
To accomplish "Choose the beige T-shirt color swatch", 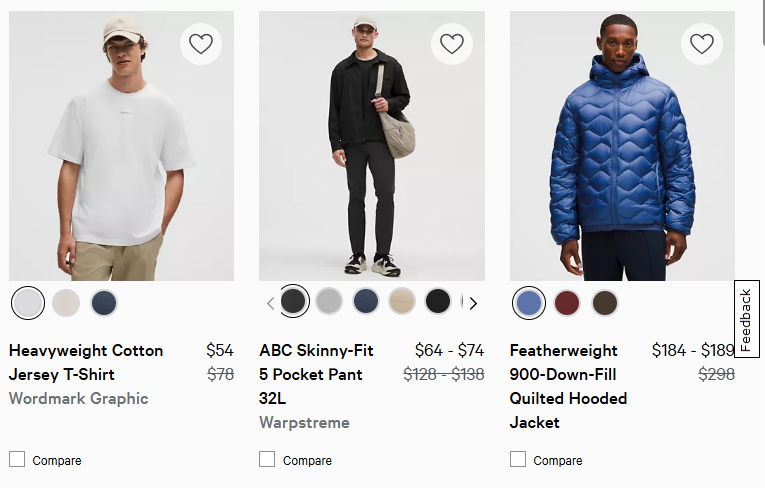I will point(66,302).
